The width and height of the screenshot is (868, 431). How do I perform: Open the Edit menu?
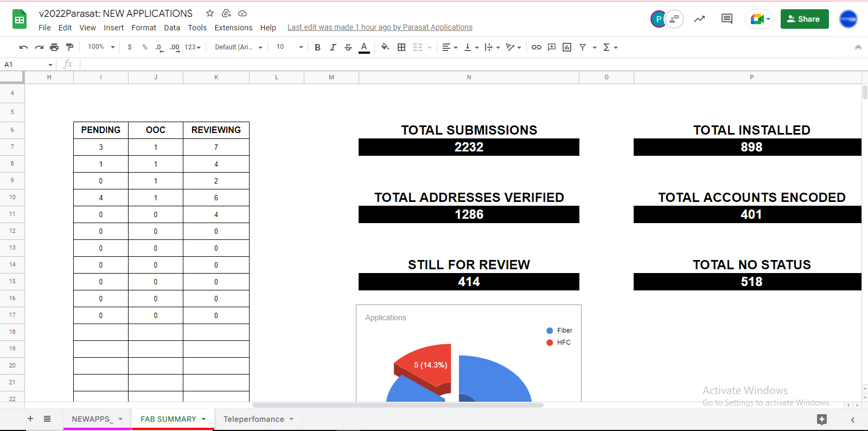tap(65, 28)
